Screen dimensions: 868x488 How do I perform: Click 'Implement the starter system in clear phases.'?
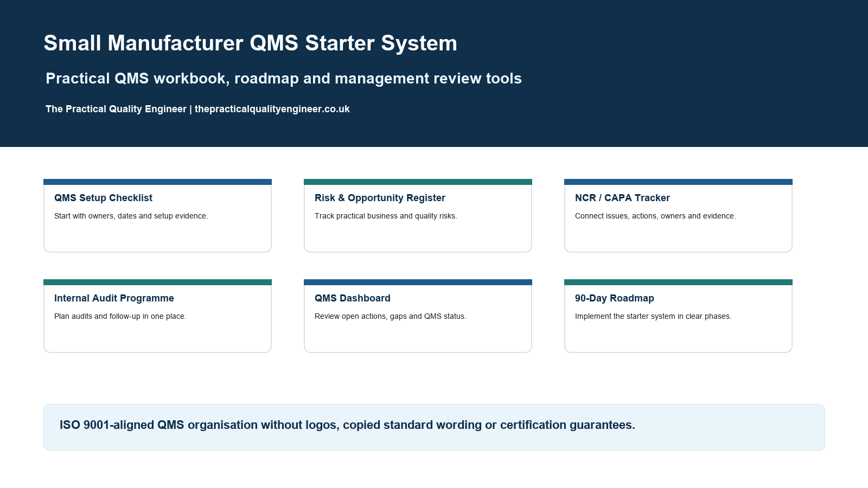pyautogui.click(x=653, y=316)
